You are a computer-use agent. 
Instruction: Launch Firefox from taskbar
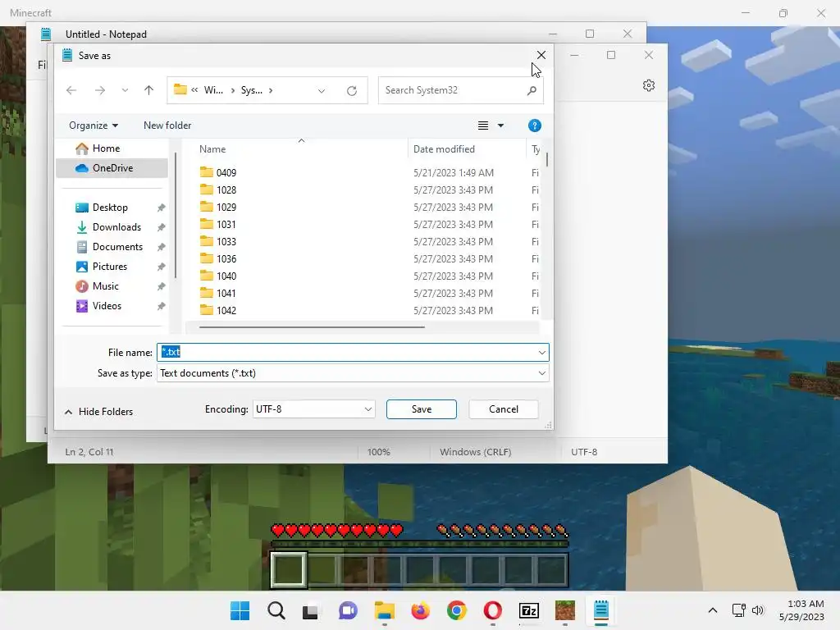click(421, 610)
